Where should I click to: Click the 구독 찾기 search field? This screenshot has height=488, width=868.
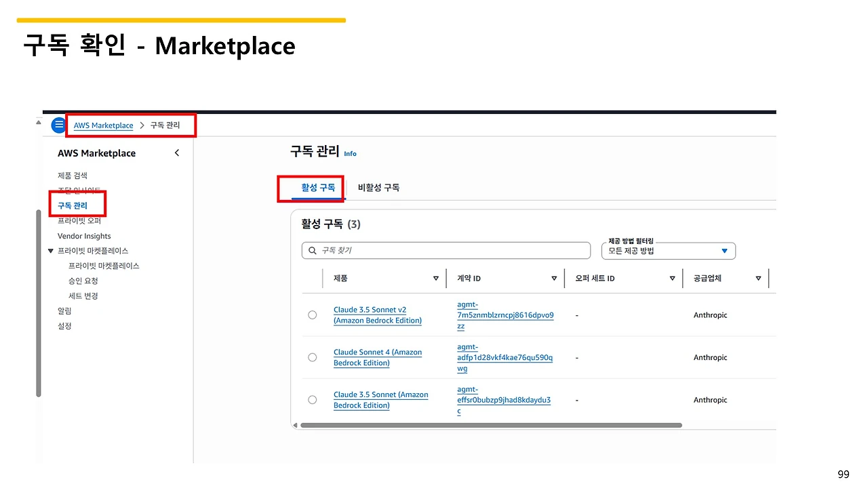pyautogui.click(x=446, y=251)
